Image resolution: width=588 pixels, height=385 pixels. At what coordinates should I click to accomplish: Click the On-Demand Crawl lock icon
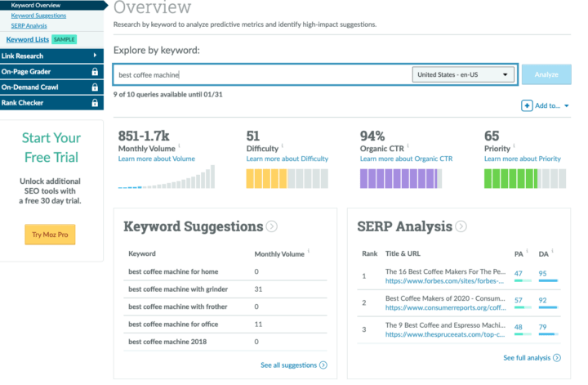[95, 87]
